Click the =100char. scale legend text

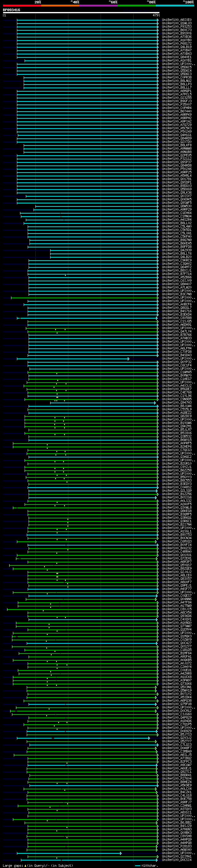(150, 866)
